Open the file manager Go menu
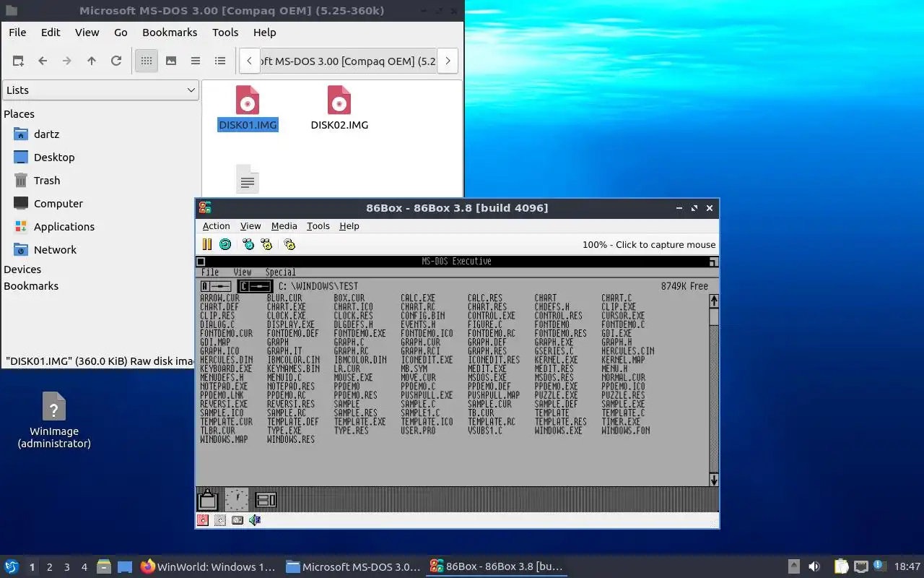The image size is (924, 578). 121,33
